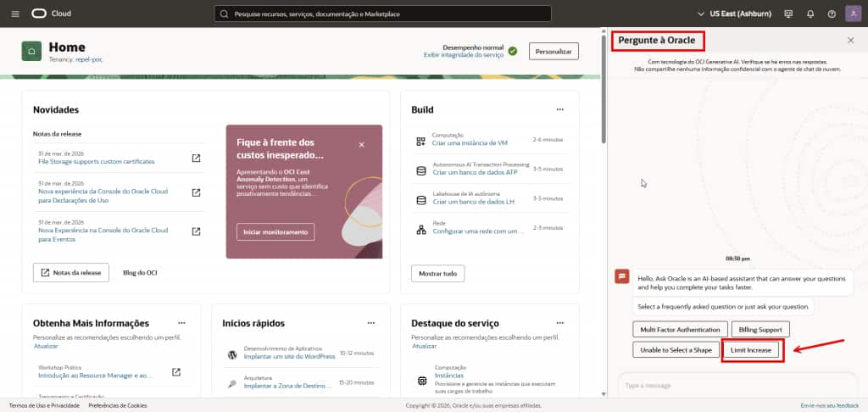
Task: Open external link for File Storage release note
Action: (x=196, y=159)
